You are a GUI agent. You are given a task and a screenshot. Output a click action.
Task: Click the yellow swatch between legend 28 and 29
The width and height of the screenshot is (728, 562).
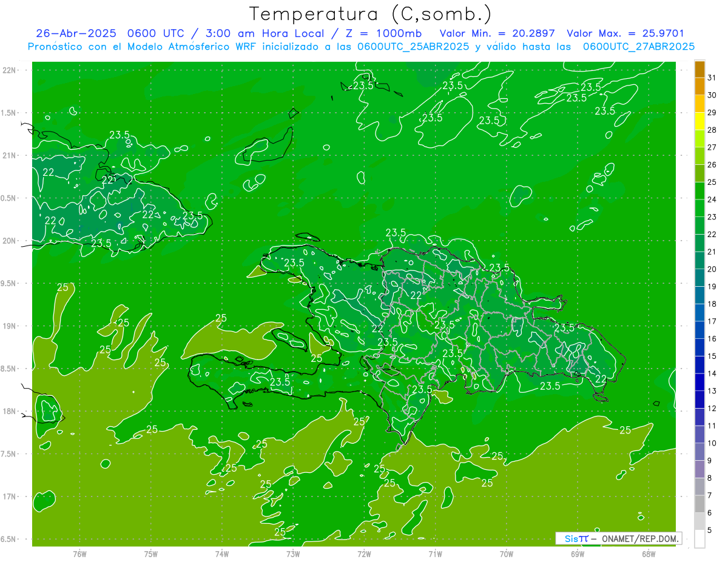[699, 121]
